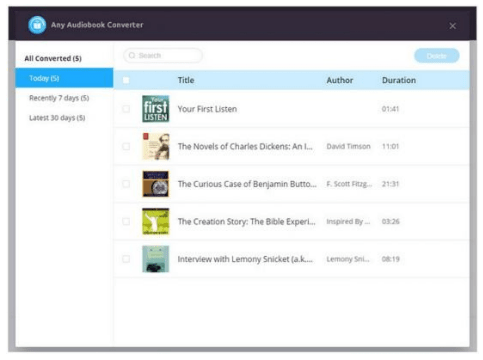Check the Your First Listen row checkbox
This screenshot has width=483, height=360.
(126, 109)
